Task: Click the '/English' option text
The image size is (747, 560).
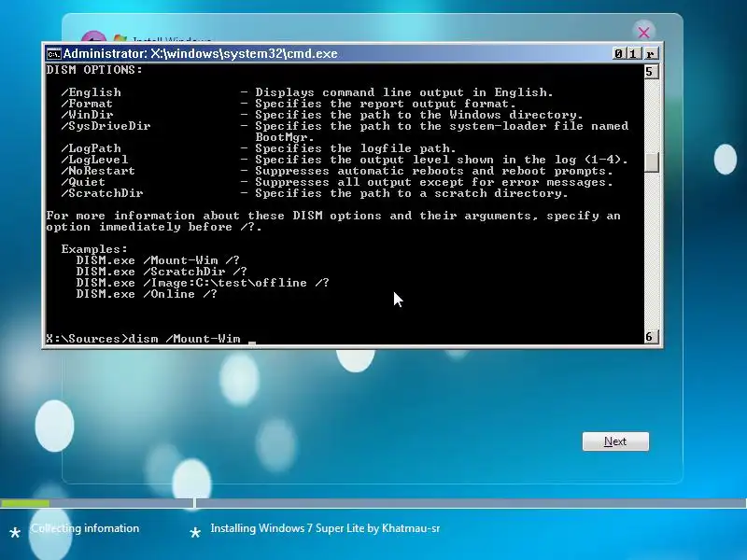Action: [91, 92]
